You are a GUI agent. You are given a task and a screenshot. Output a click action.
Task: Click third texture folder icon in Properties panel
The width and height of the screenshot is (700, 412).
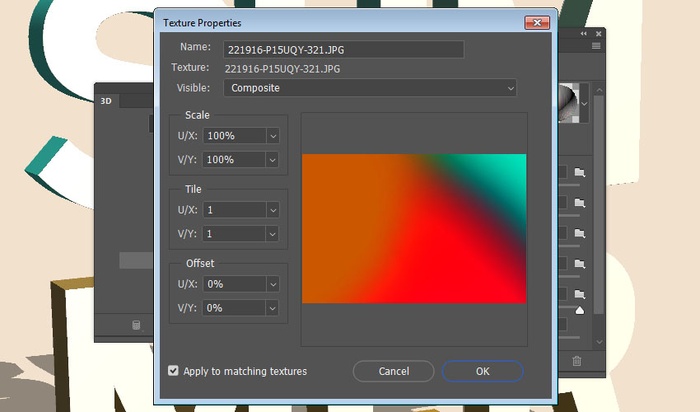(x=579, y=233)
